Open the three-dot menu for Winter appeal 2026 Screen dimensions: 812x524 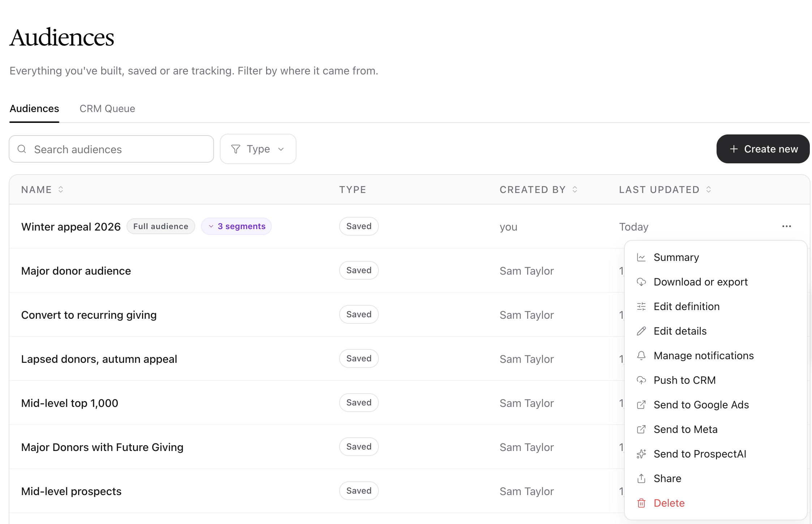(x=786, y=226)
